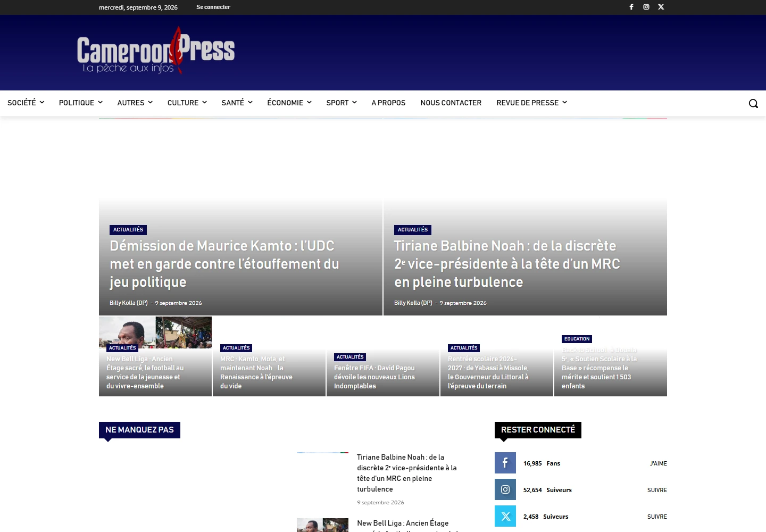
Task: Open the MRC Kamto, Mota article card
Action: coord(256,372)
